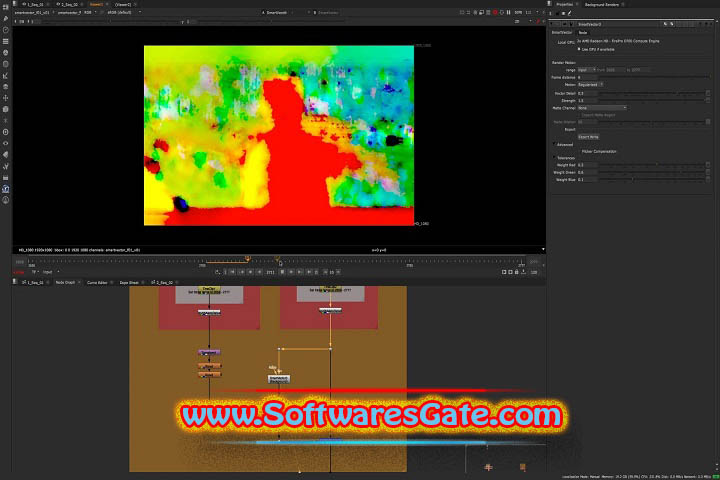Switch to the Dope Sheet tab
Image resolution: width=720 pixels, height=480 pixels.
tap(129, 282)
